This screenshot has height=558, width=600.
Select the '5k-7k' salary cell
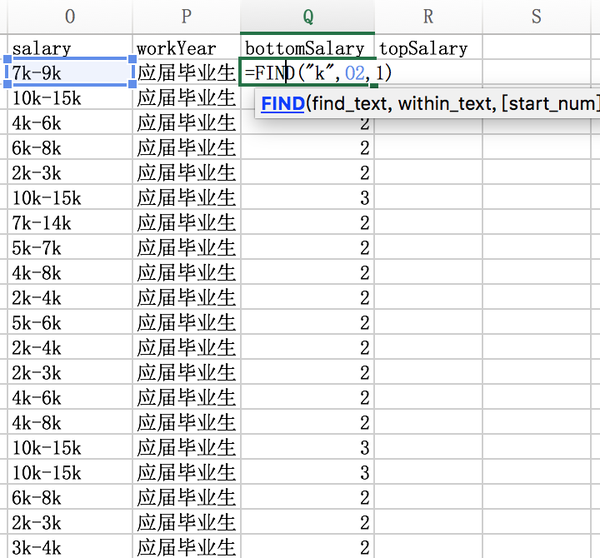[x=70, y=248]
